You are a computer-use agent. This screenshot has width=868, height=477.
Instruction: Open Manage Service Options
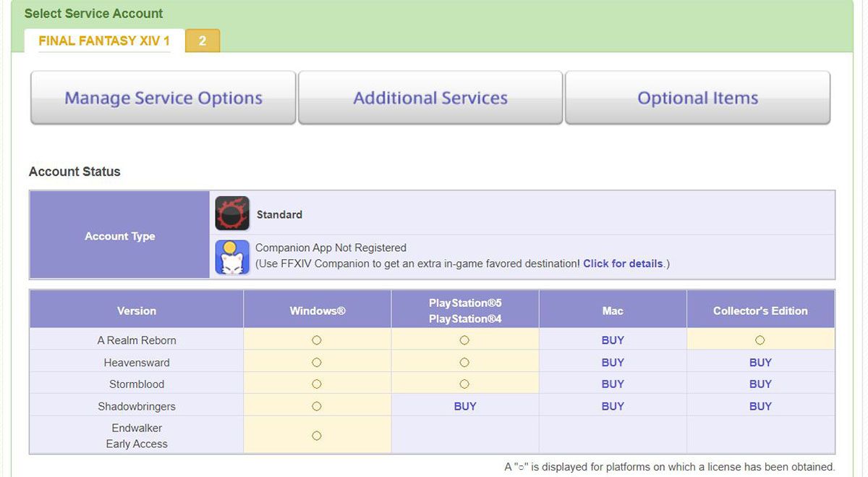coord(162,97)
